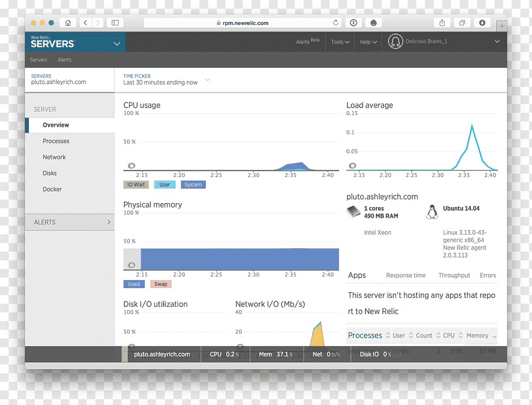Click the Response time column header
Screen dimensions: 532x405
pos(406,275)
